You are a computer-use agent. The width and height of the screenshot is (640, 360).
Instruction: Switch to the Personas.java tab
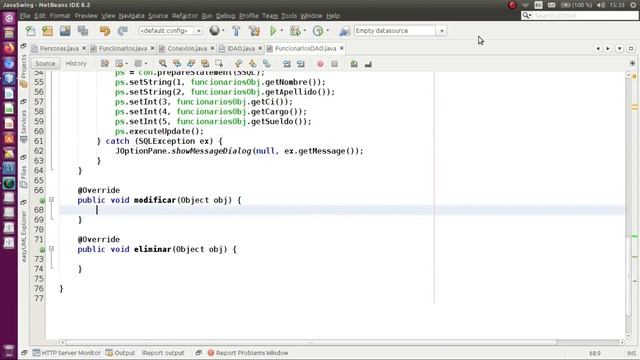[x=59, y=48]
